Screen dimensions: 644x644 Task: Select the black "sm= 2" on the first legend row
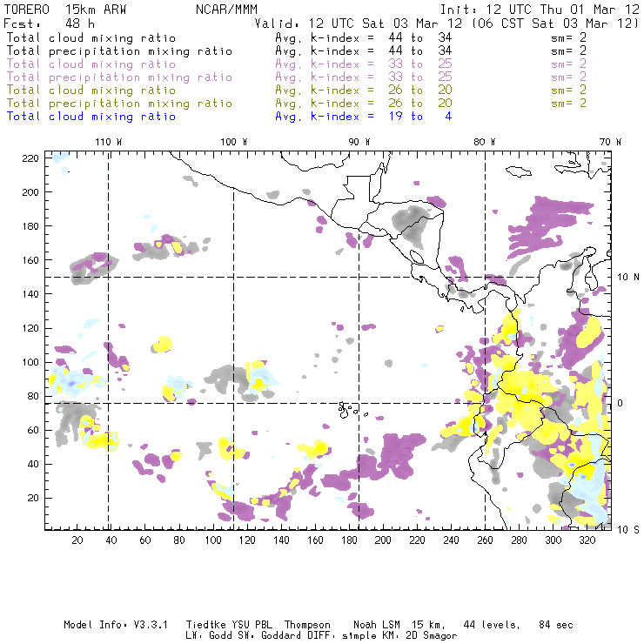pos(568,37)
